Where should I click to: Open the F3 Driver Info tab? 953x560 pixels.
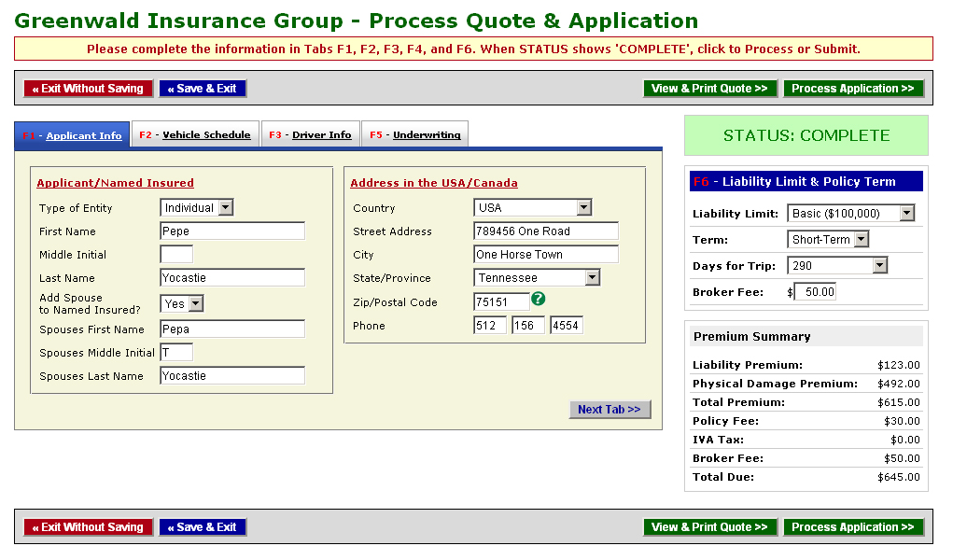click(x=310, y=134)
